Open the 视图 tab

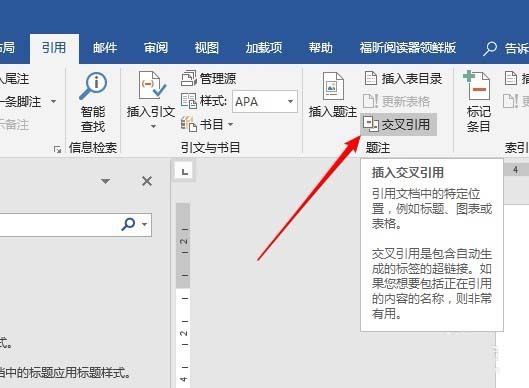(x=206, y=48)
